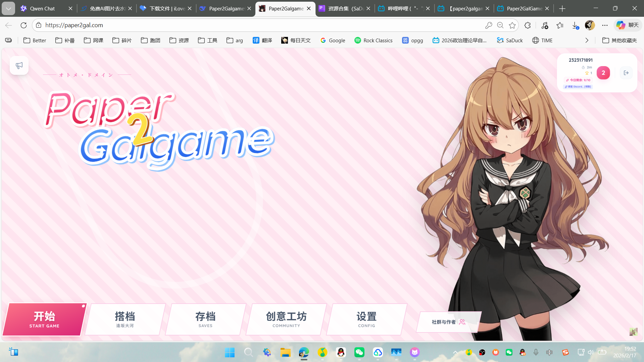Click the small thumbnail at page bottom-right corner
The width and height of the screenshot is (644, 362).
(x=633, y=332)
